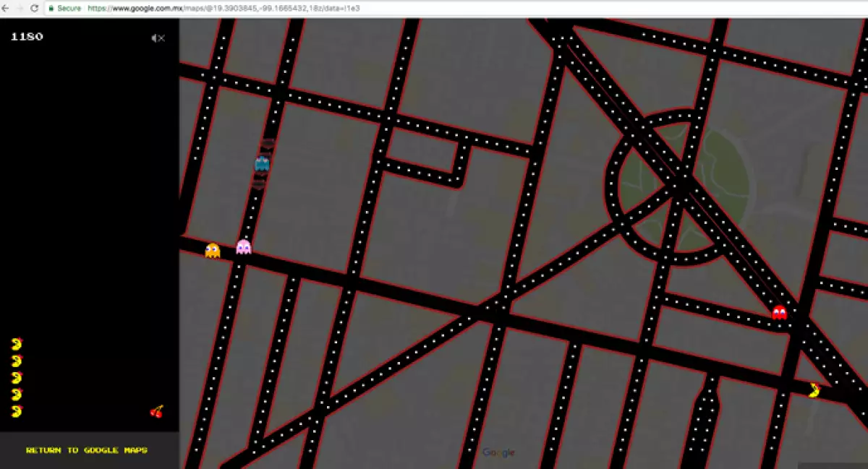Click the bottom Ms. Pac-Man life icon

17,411
